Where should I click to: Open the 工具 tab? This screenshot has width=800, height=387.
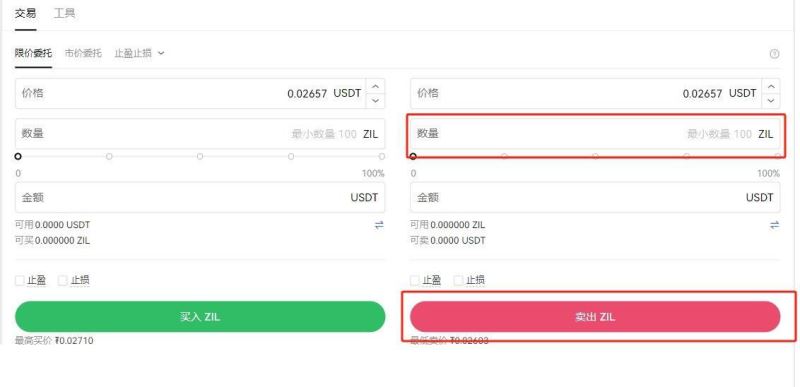(x=65, y=13)
